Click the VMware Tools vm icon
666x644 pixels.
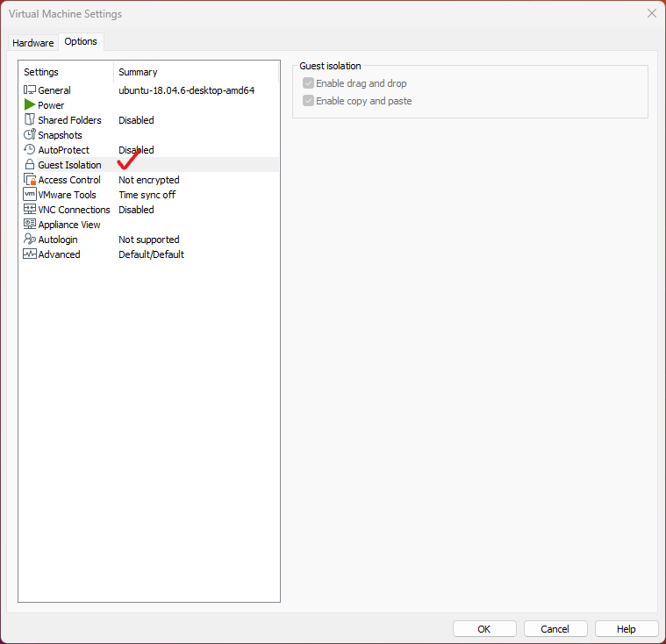29,194
